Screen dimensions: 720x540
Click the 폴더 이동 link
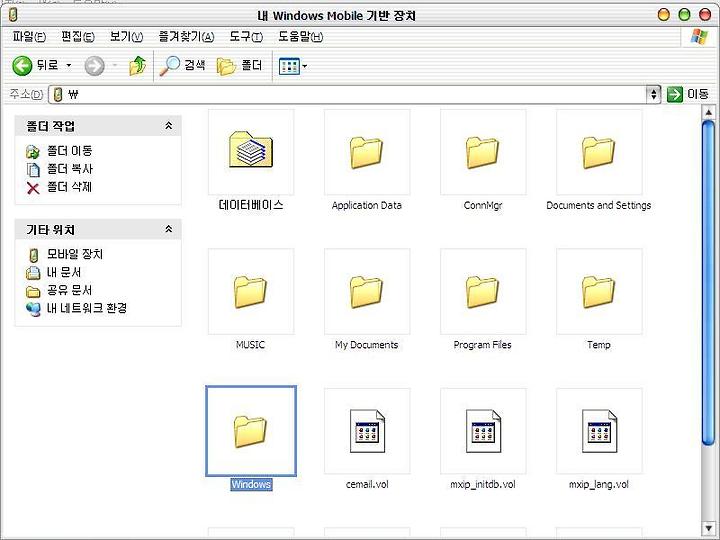[x=59, y=151]
